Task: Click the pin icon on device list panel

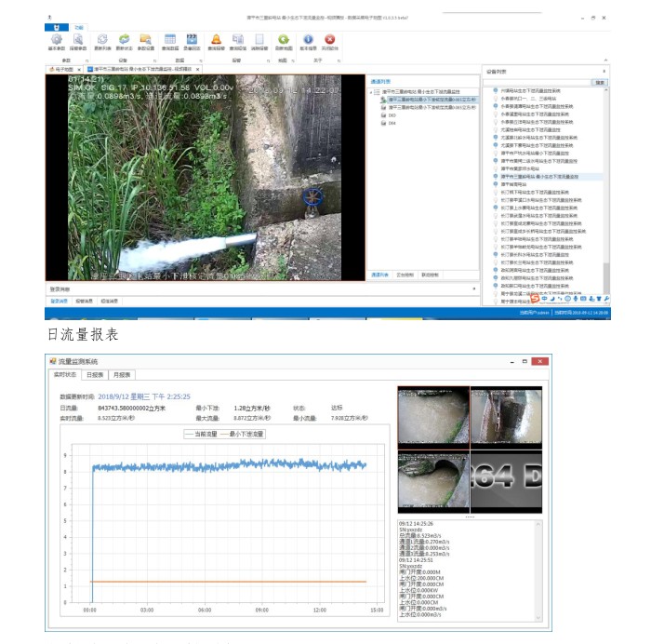Action: (x=604, y=72)
